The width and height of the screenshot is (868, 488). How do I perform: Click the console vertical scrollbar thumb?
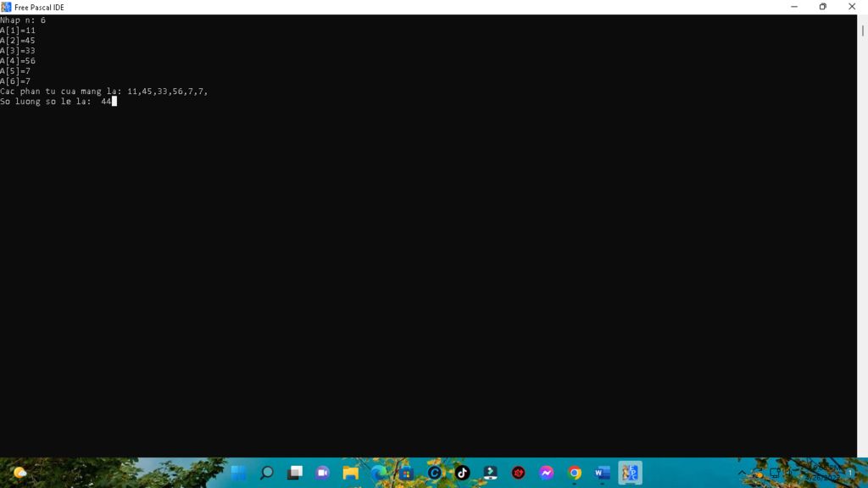[x=862, y=30]
